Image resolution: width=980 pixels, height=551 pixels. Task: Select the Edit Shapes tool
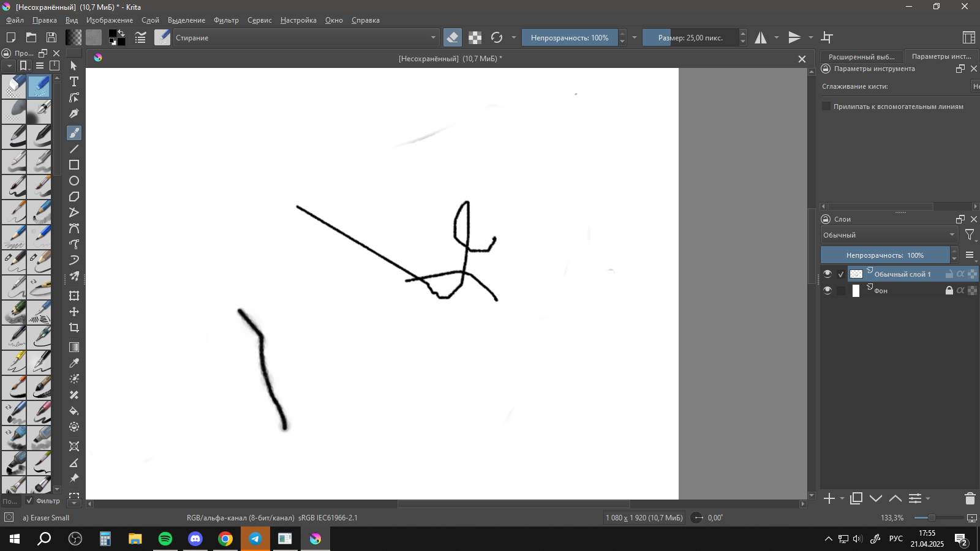point(74,97)
